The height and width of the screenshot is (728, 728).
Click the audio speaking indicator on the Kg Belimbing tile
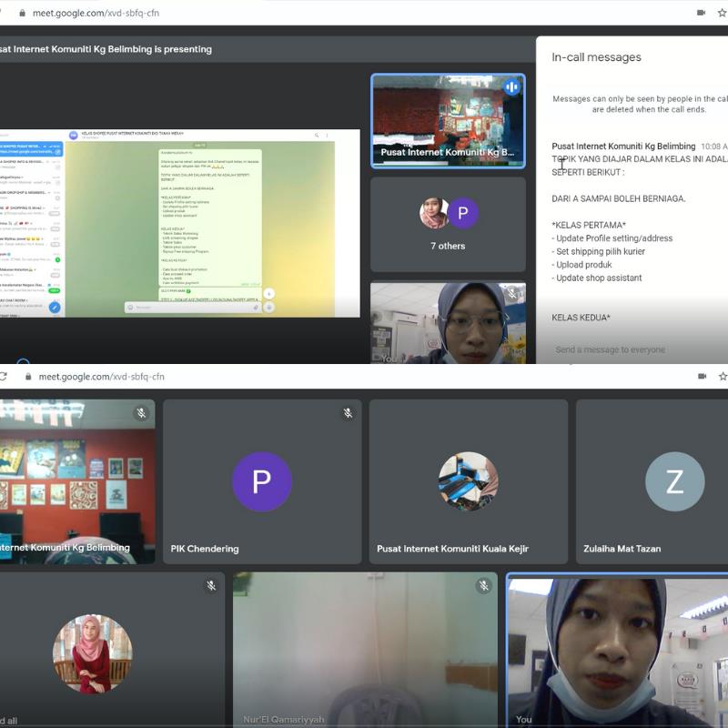[511, 87]
